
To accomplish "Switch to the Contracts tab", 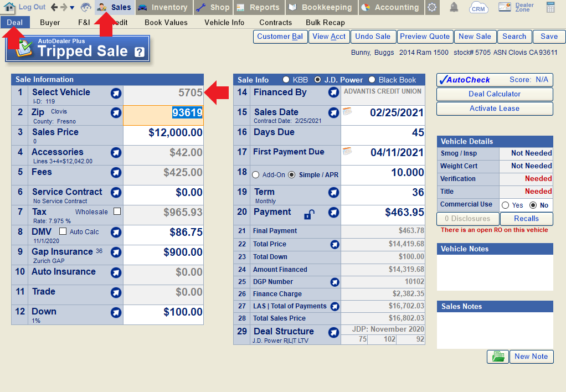I will tap(276, 22).
